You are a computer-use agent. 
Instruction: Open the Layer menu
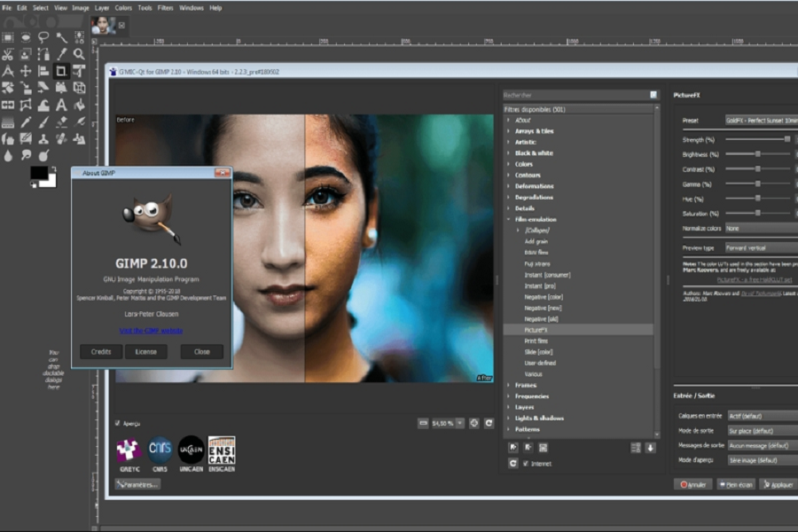(x=102, y=8)
